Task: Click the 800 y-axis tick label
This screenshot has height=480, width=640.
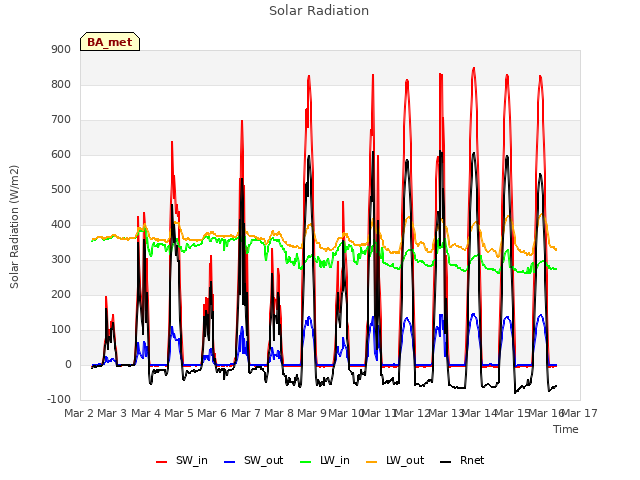Action: 61,84
